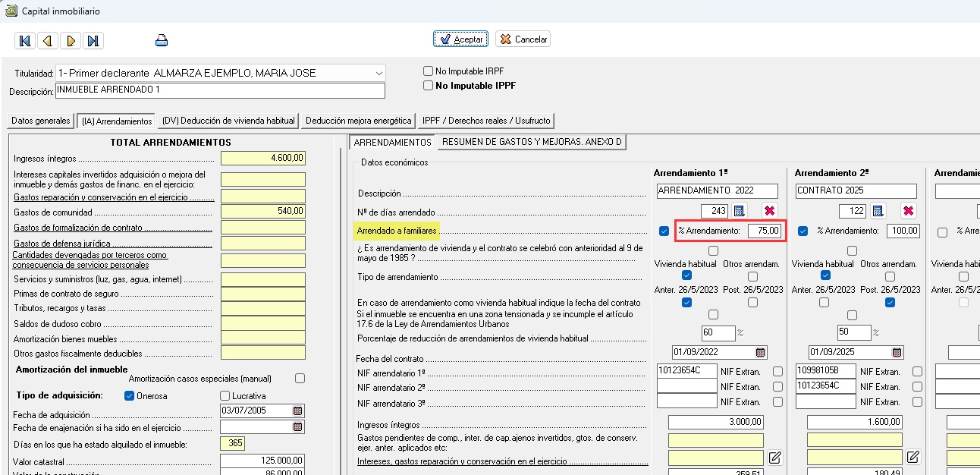Open calendar picker for contract date 01/09/2025

click(897, 353)
